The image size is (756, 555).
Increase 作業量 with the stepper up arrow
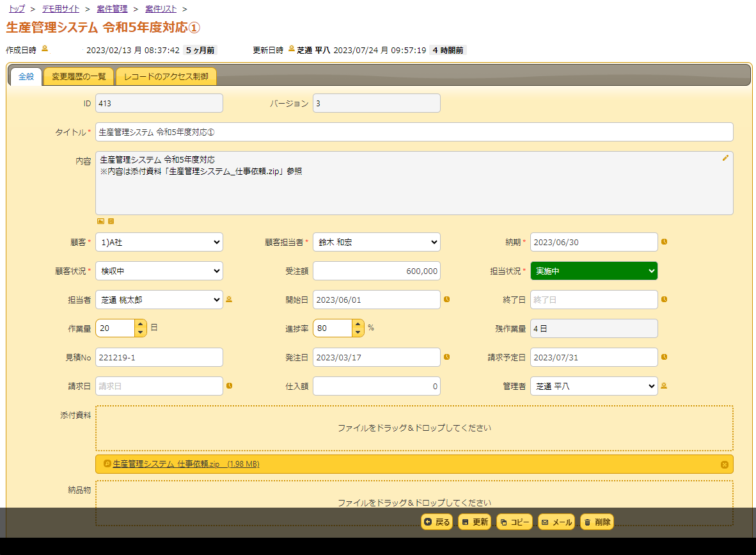point(140,324)
